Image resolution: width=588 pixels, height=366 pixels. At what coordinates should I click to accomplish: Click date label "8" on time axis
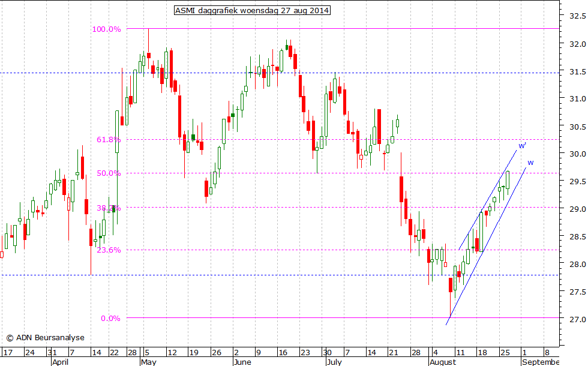coord(547,353)
